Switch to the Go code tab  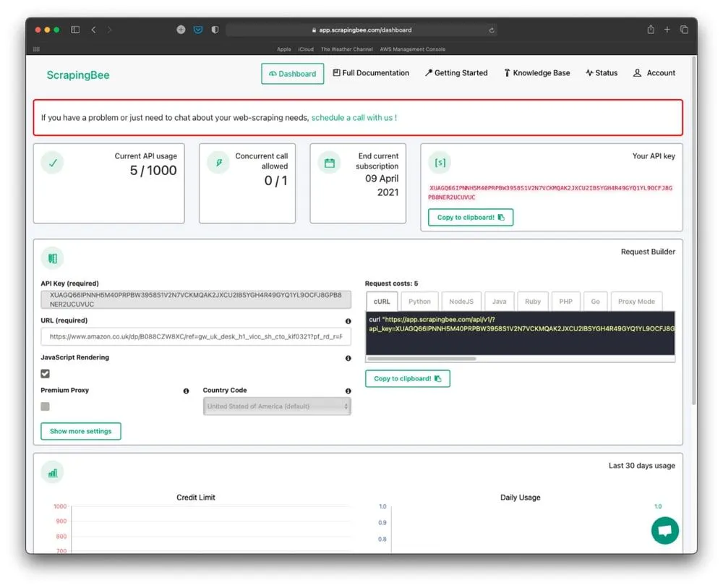tap(595, 301)
